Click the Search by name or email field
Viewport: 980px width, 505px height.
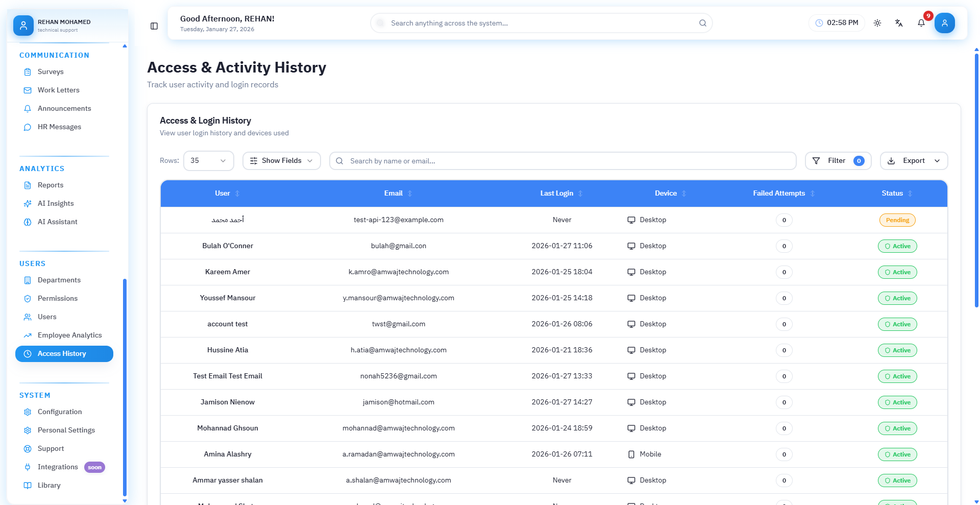click(x=510, y=160)
